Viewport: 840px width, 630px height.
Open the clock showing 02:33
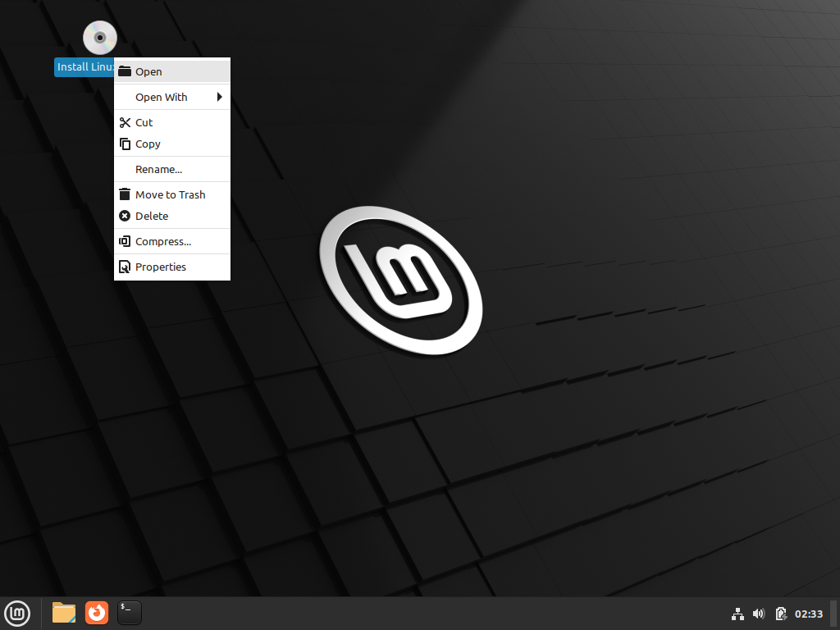(x=808, y=614)
